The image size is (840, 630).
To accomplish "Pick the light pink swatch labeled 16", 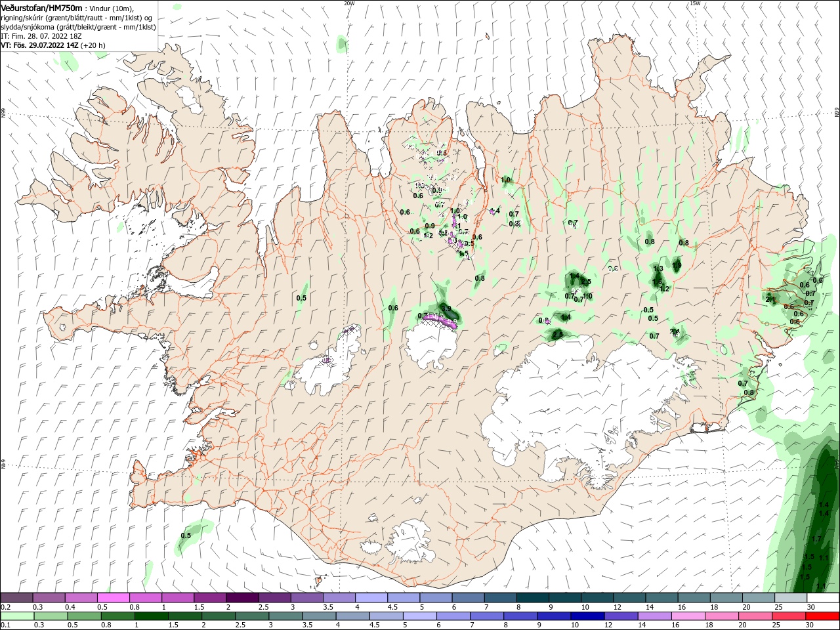I will point(687,616).
